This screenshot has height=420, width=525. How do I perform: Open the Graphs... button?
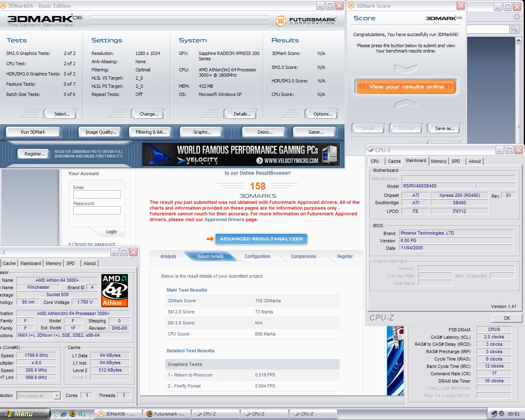(x=202, y=132)
